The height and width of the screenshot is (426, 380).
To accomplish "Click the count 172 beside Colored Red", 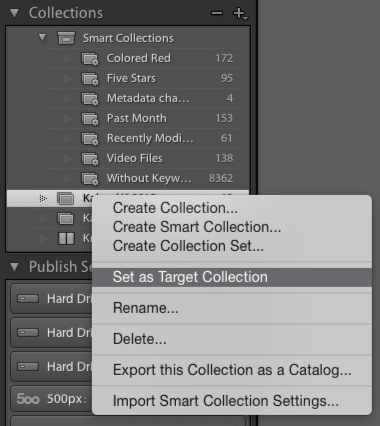I will click(x=224, y=58).
